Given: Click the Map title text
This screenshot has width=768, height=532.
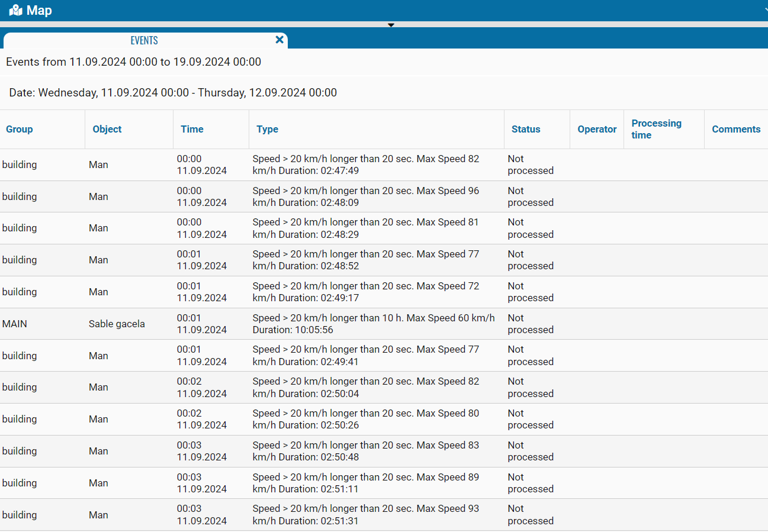Looking at the screenshot, I should point(39,11).
